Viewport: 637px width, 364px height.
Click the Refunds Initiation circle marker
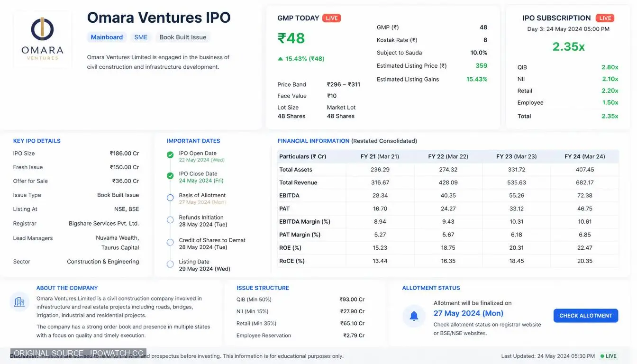point(170,220)
